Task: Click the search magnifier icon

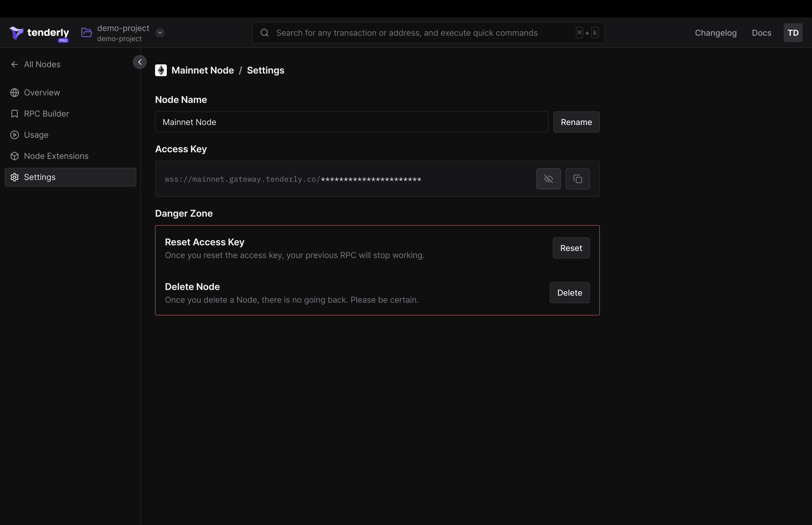Action: [264, 33]
